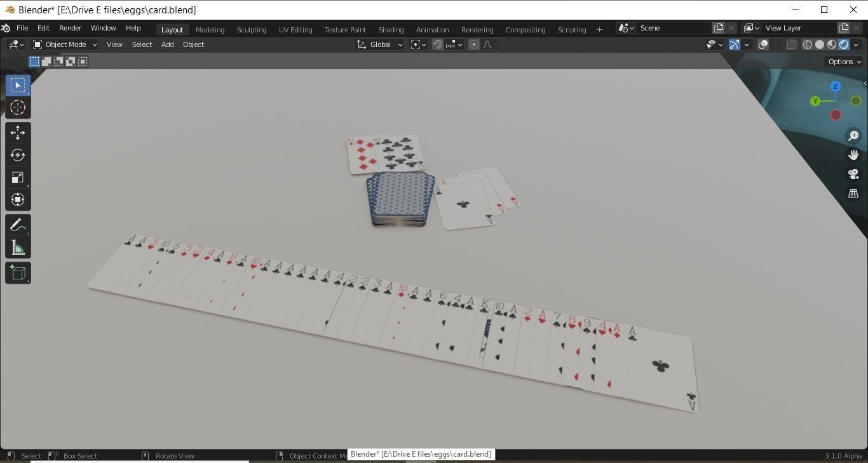Click the Z axis on navigation gizmo
The image size is (868, 463).
click(836, 86)
